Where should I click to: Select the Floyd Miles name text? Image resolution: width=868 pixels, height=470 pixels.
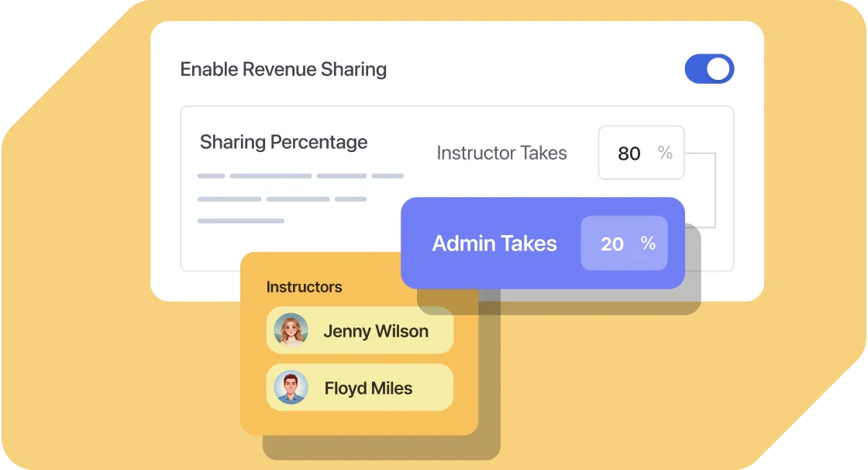pyautogui.click(x=368, y=388)
